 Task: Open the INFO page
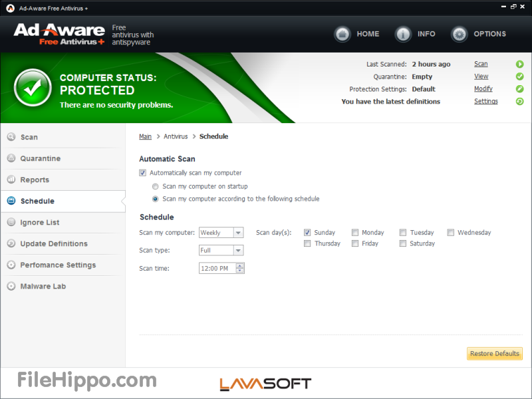point(426,34)
